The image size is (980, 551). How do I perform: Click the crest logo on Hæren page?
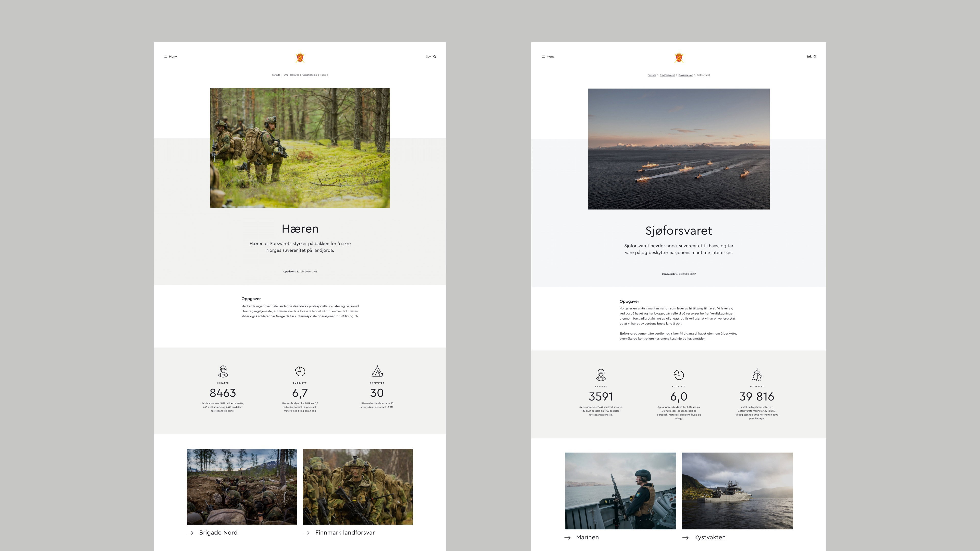tap(300, 57)
